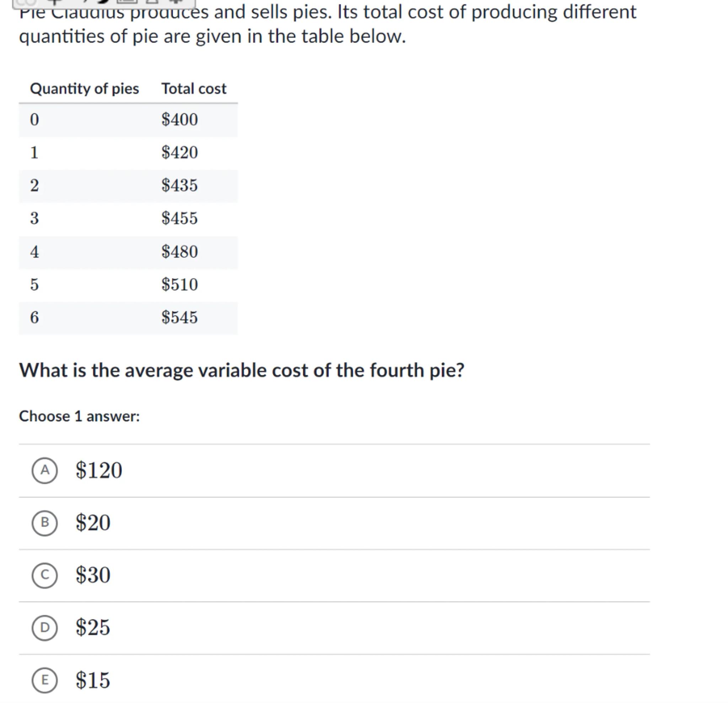Select answer option D, $25
Image resolution: width=728 pixels, height=703 pixels.
(44, 628)
